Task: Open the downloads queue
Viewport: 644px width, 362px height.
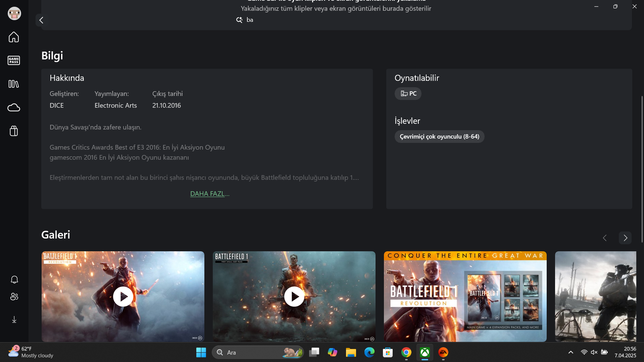Action: tap(14, 319)
